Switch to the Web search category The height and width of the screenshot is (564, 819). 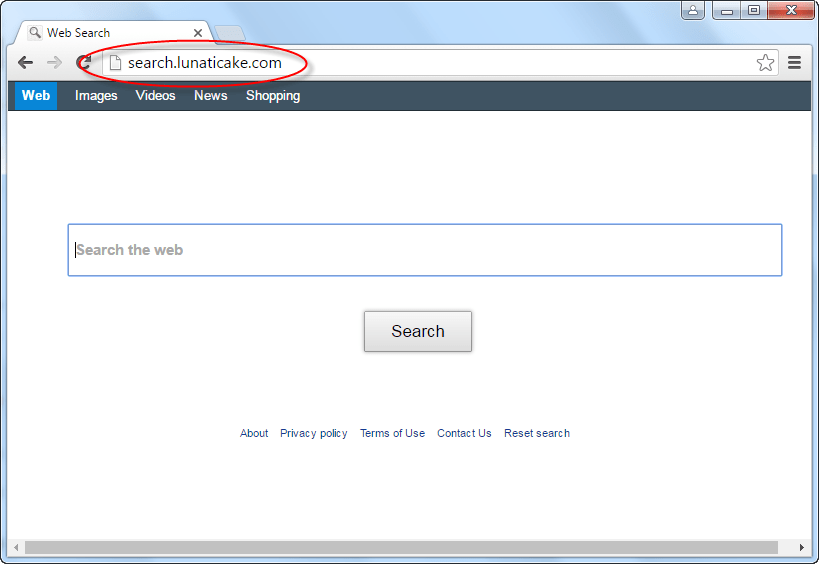click(x=36, y=96)
